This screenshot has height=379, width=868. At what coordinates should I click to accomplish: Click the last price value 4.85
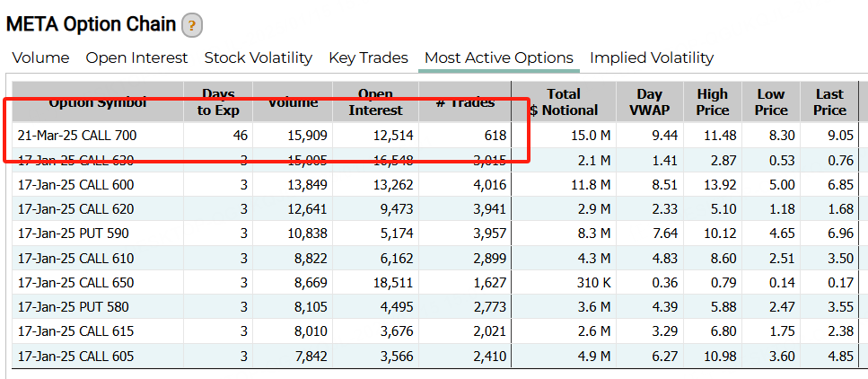tap(839, 356)
